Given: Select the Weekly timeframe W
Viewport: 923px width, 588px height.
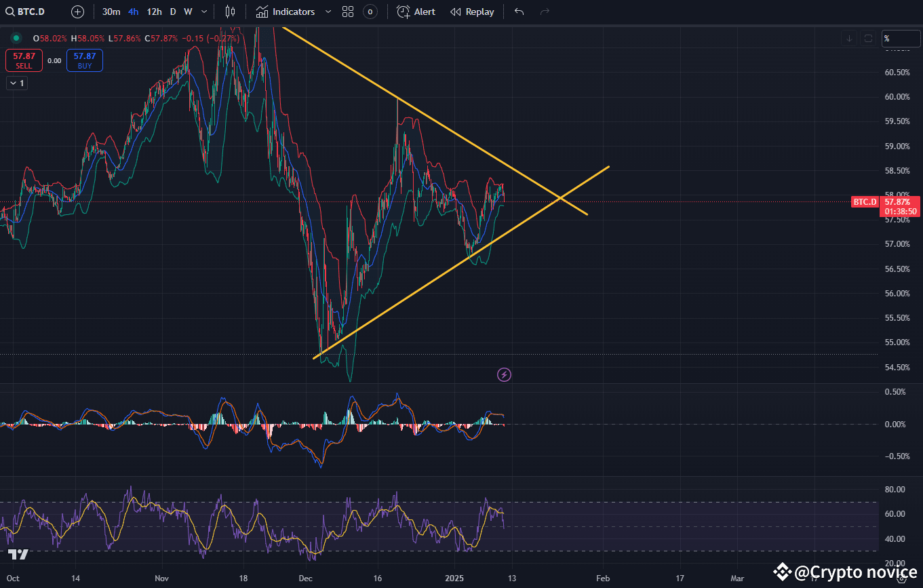Looking at the screenshot, I should [x=187, y=12].
